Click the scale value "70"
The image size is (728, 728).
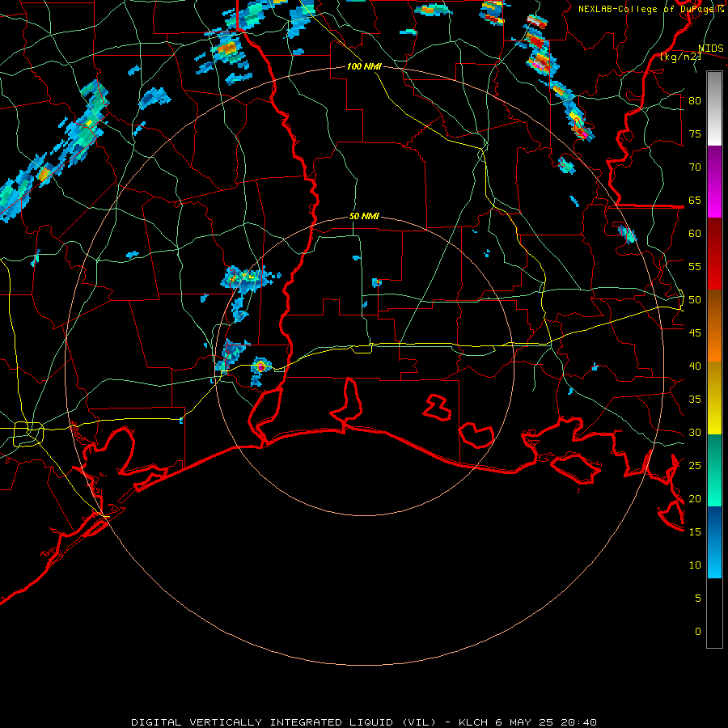[x=695, y=167]
